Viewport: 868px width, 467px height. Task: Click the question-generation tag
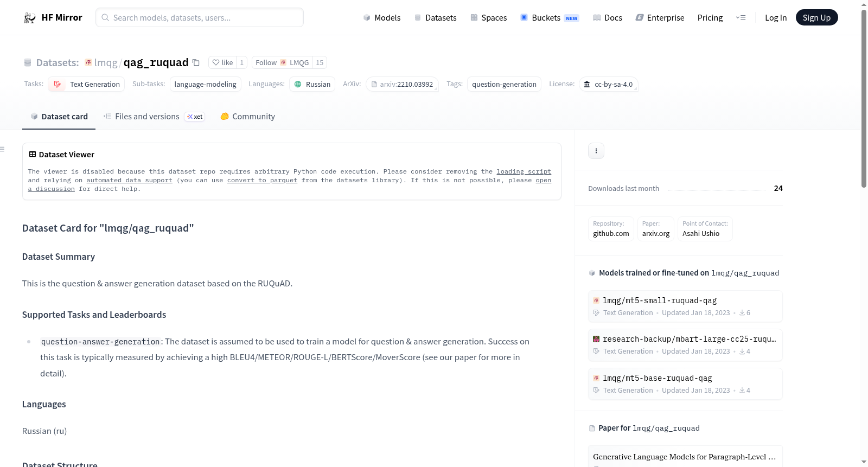click(x=504, y=84)
